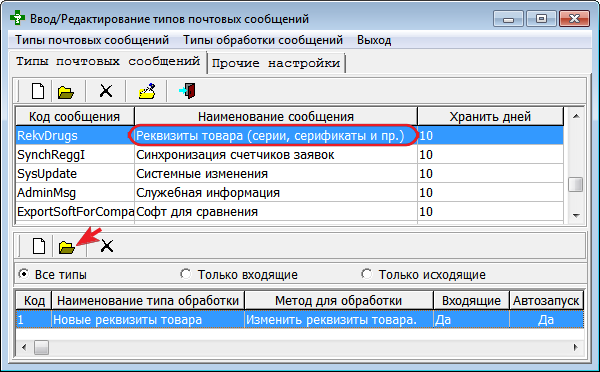Click the green cross application icon in the title bar
The height and width of the screenshot is (372, 600).
tap(17, 18)
